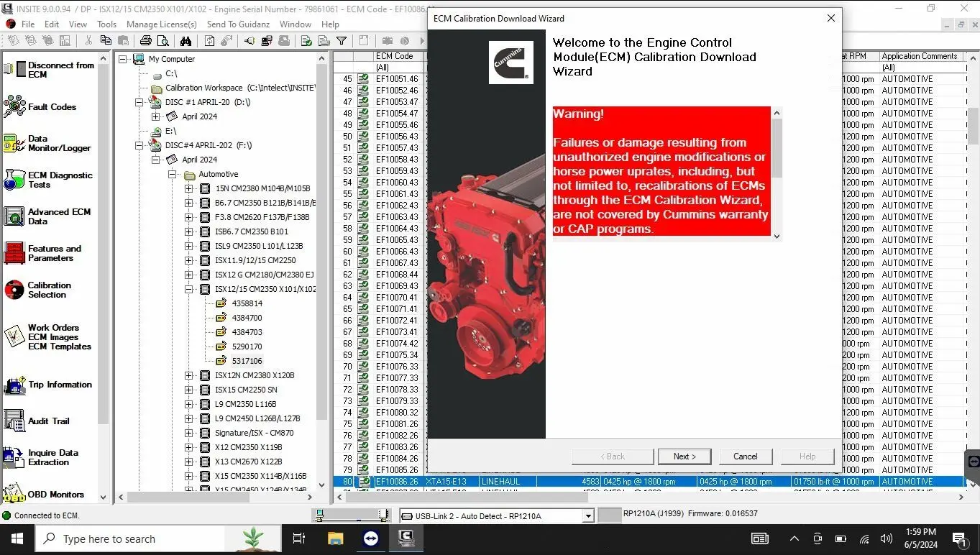This screenshot has width=980, height=555.
Task: Open Print Preview from the toolbar
Action: click(x=163, y=41)
